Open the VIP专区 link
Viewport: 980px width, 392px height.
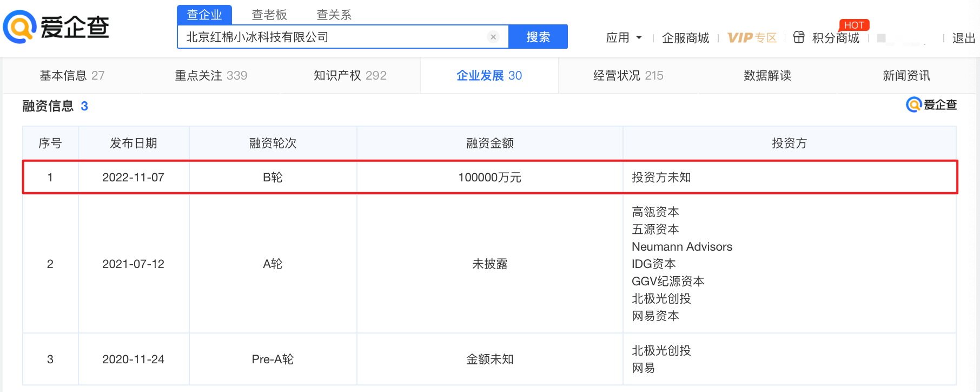click(752, 38)
